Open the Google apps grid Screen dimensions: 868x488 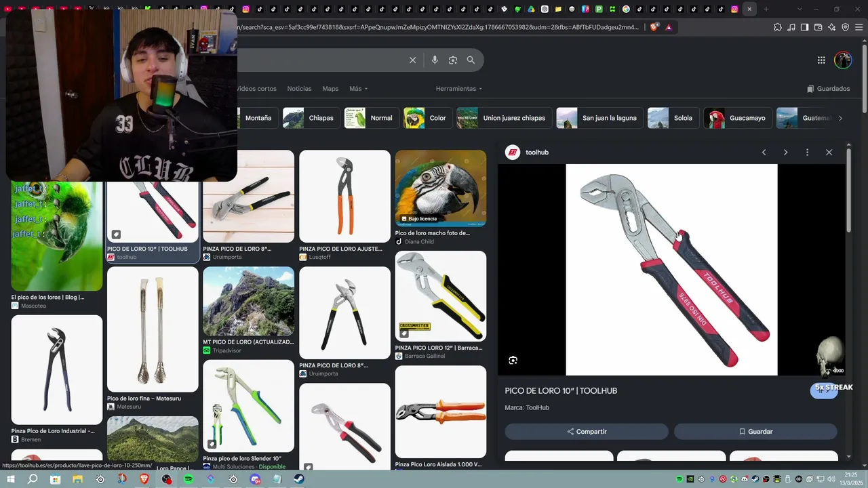coord(821,60)
